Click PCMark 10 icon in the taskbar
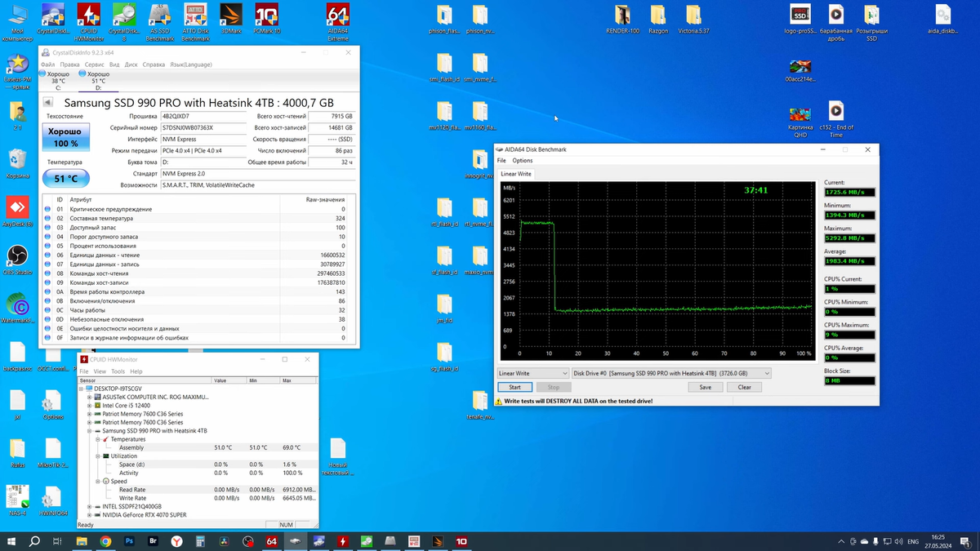Viewport: 980px width, 551px height. (461, 541)
